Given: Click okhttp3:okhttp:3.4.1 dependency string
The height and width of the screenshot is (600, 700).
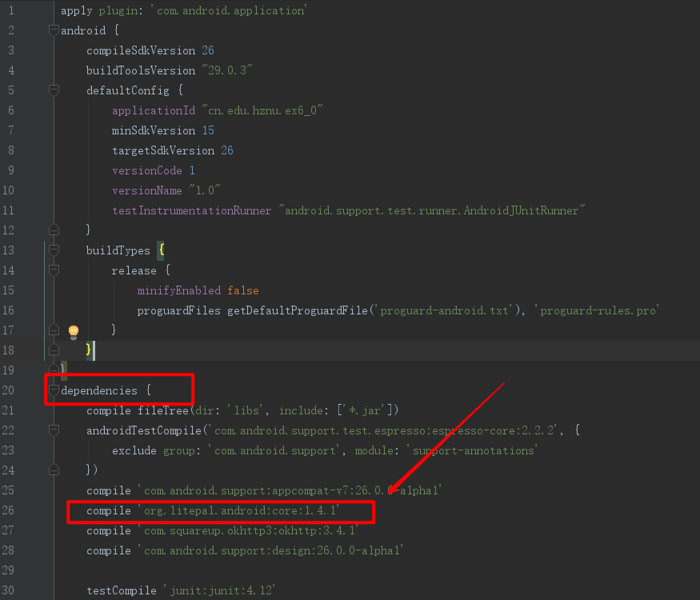Looking at the screenshot, I should (249, 530).
